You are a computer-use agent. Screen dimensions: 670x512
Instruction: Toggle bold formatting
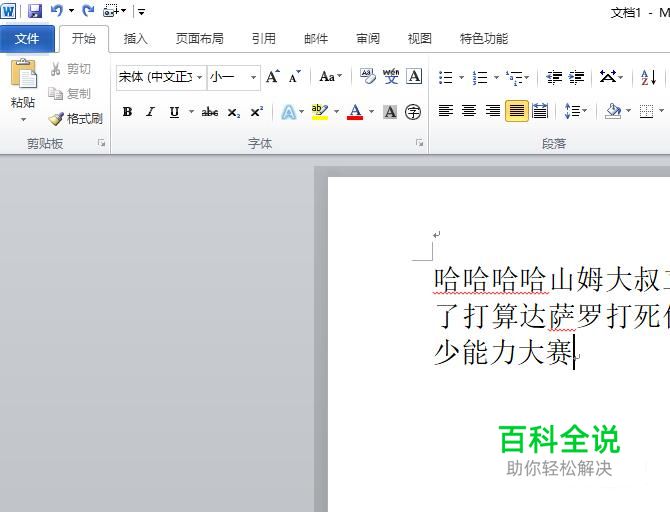pyautogui.click(x=127, y=112)
